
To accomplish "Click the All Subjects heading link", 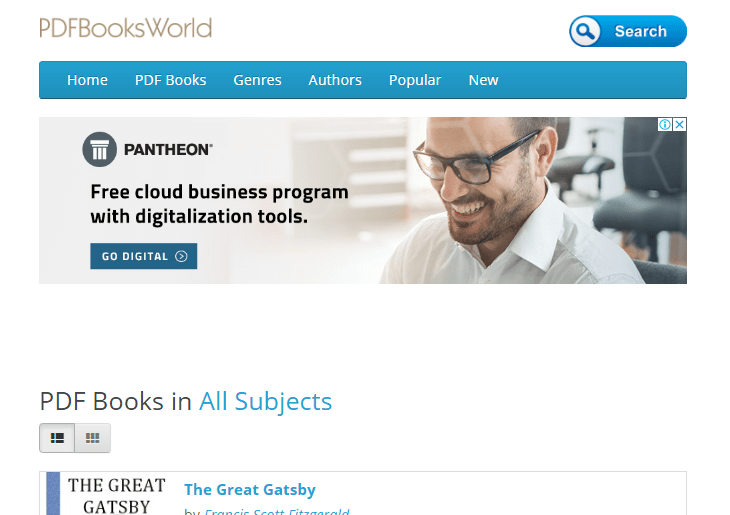I will (x=265, y=401).
